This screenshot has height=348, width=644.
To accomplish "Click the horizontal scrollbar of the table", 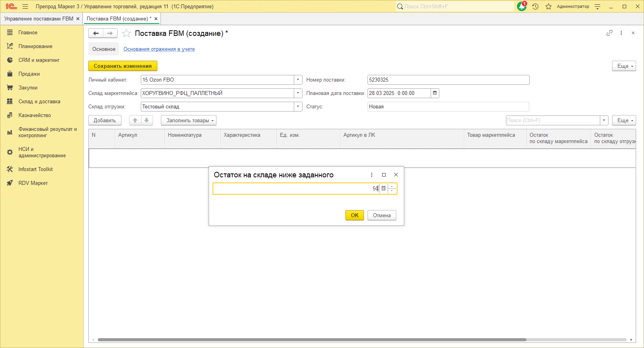I will pos(312,339).
